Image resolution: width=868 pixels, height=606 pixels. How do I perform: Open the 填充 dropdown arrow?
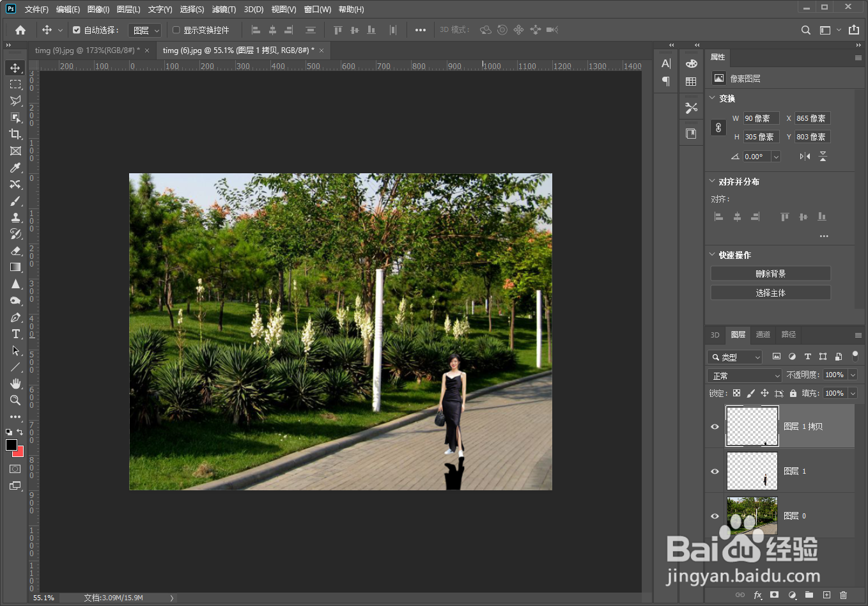coord(852,393)
